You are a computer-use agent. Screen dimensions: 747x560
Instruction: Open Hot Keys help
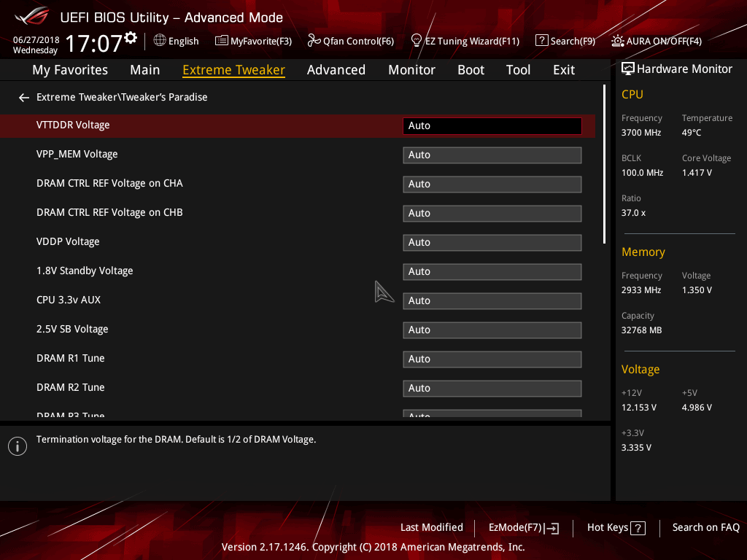click(616, 528)
